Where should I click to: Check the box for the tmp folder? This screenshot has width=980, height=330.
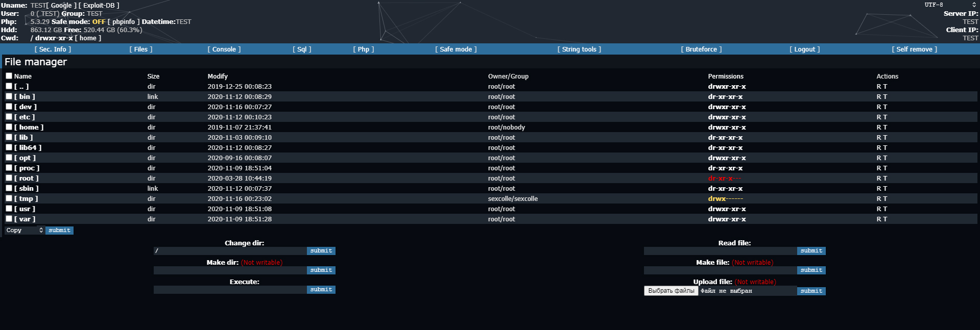tap(9, 198)
